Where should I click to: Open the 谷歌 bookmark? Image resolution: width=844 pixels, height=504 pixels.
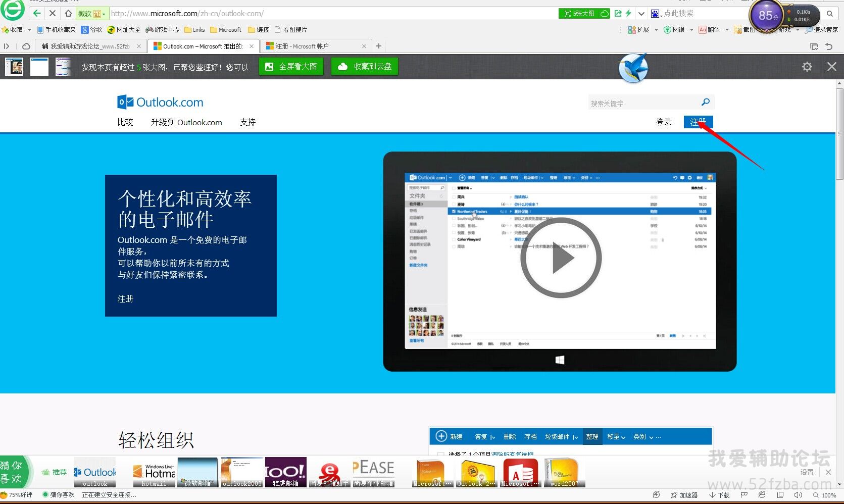click(x=92, y=30)
